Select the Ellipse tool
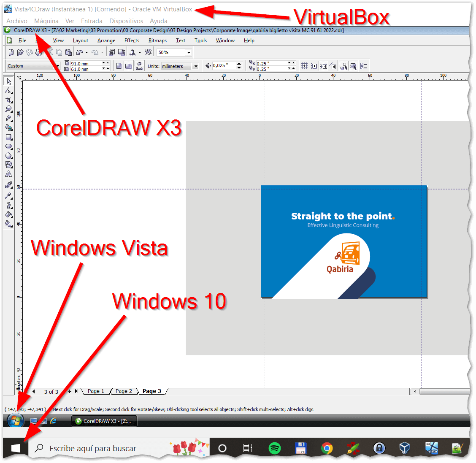476x463 pixels. 9,146
